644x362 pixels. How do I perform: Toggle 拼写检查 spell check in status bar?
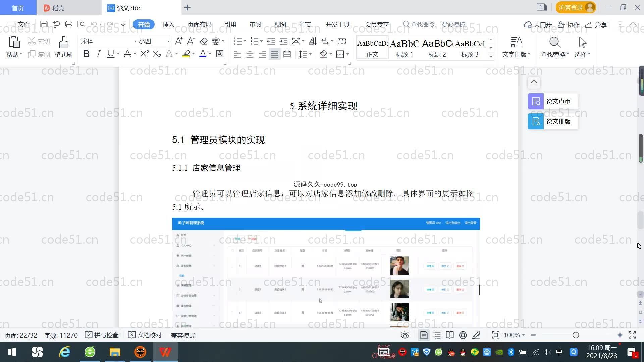pos(102,335)
